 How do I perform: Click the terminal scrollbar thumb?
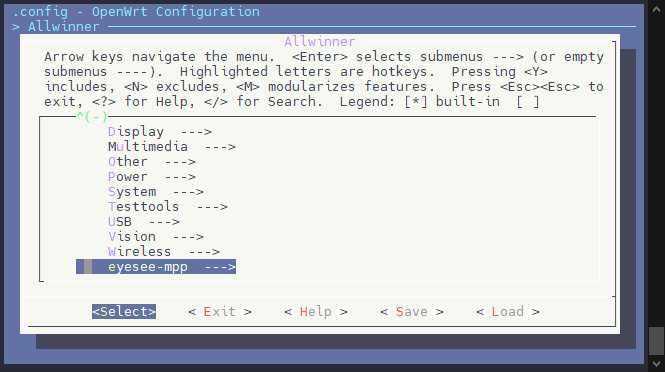tap(657, 341)
